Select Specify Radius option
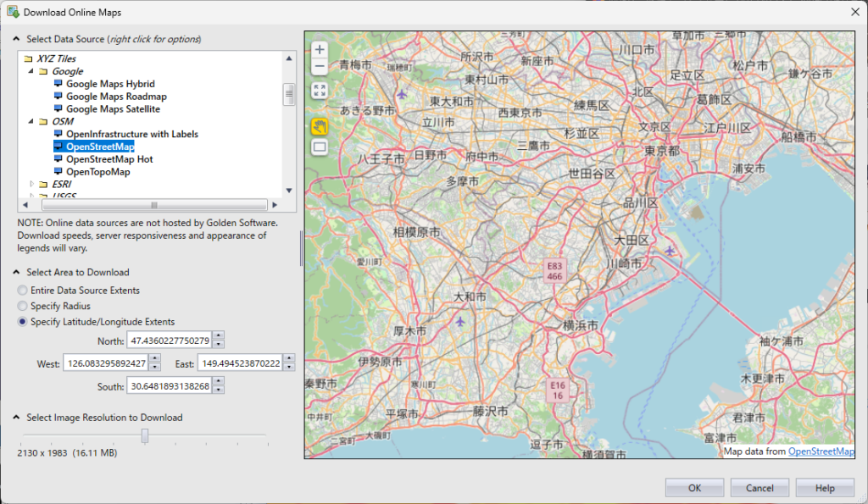868x504 pixels. click(x=22, y=306)
